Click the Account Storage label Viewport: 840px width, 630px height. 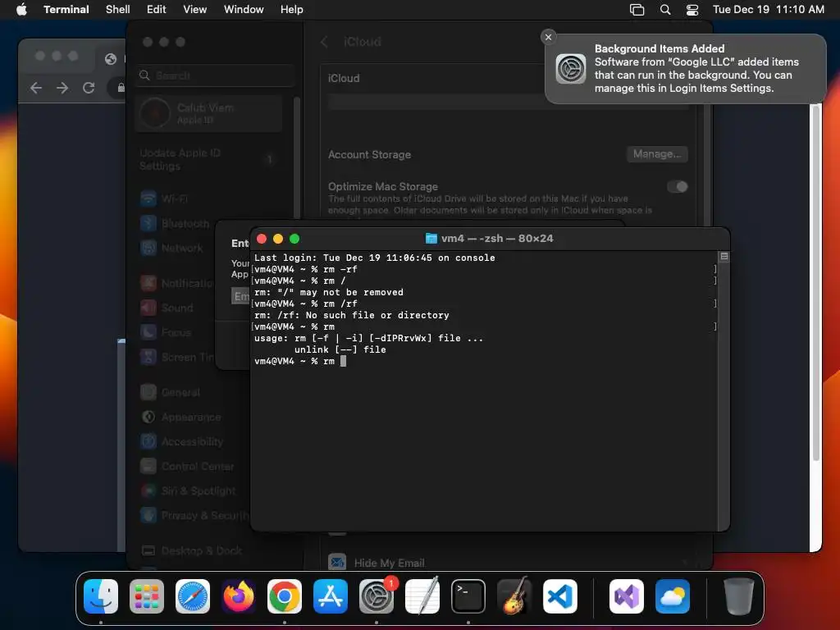tap(370, 155)
